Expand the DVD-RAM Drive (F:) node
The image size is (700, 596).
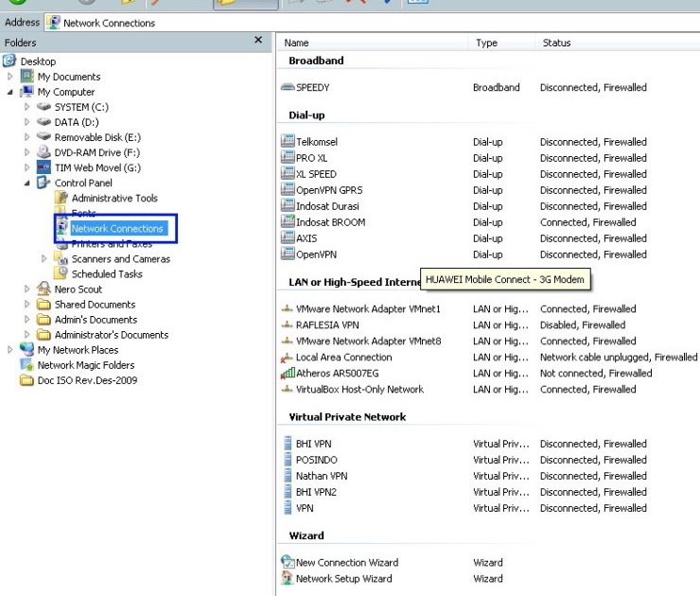point(26,152)
